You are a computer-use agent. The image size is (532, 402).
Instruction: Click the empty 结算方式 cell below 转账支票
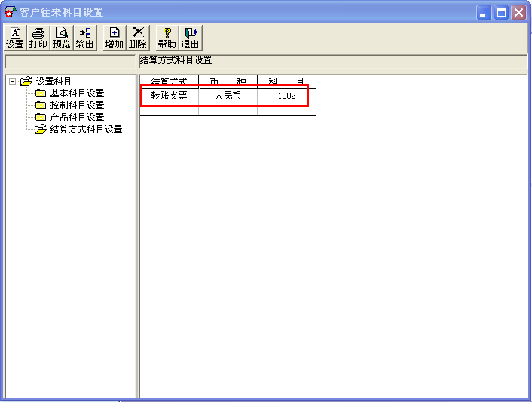coord(170,109)
